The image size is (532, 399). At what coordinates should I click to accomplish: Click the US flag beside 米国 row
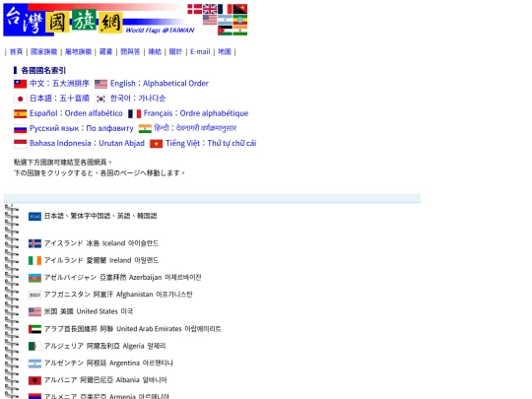click(x=34, y=311)
